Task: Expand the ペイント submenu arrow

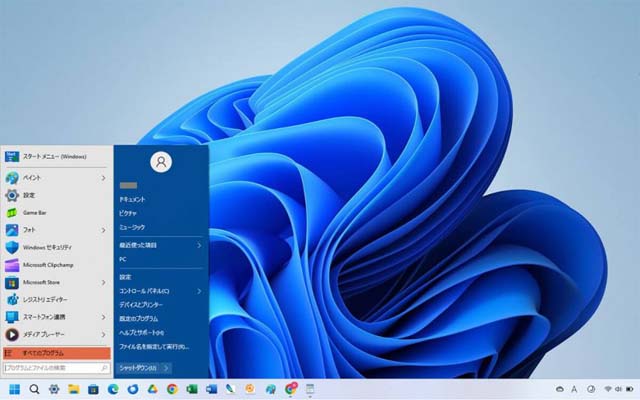Action: [x=103, y=178]
